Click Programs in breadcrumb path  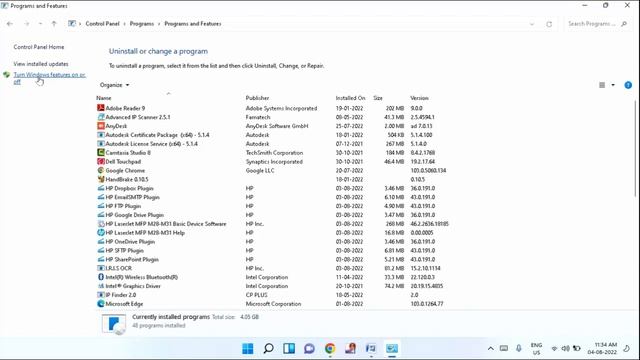click(142, 24)
